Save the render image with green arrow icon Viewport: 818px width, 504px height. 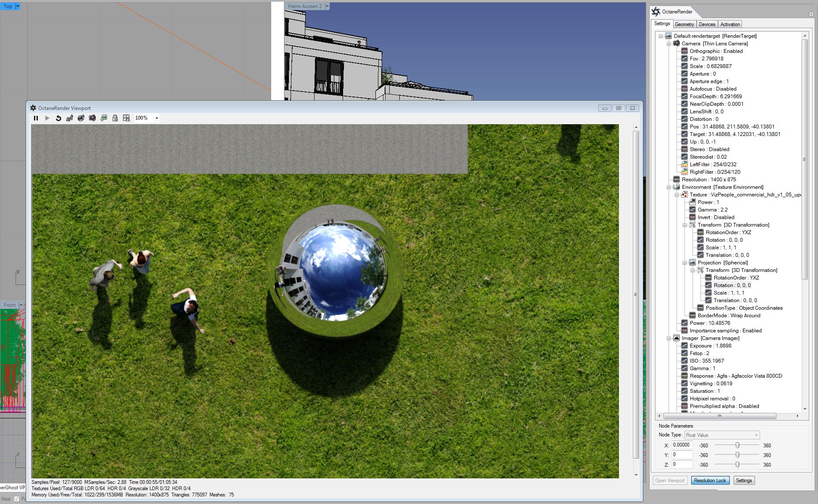click(104, 118)
